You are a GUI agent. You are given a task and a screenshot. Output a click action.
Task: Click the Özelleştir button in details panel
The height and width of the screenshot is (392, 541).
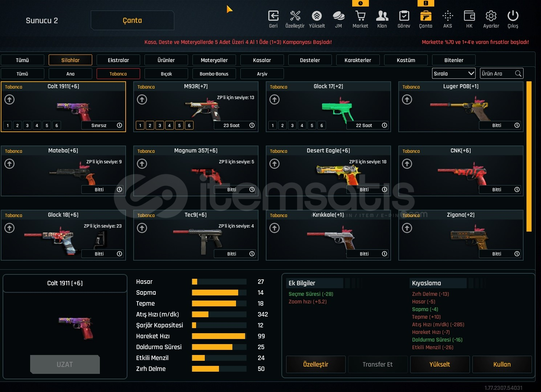pyautogui.click(x=316, y=364)
